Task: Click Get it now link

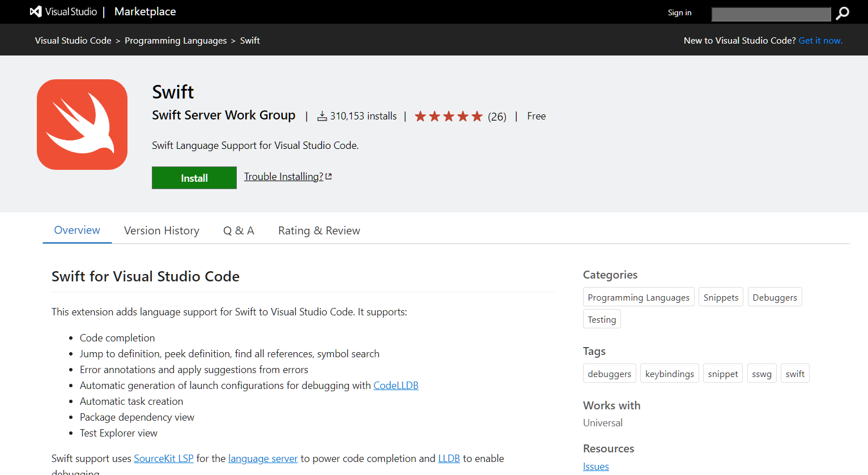Action: pyautogui.click(x=820, y=41)
